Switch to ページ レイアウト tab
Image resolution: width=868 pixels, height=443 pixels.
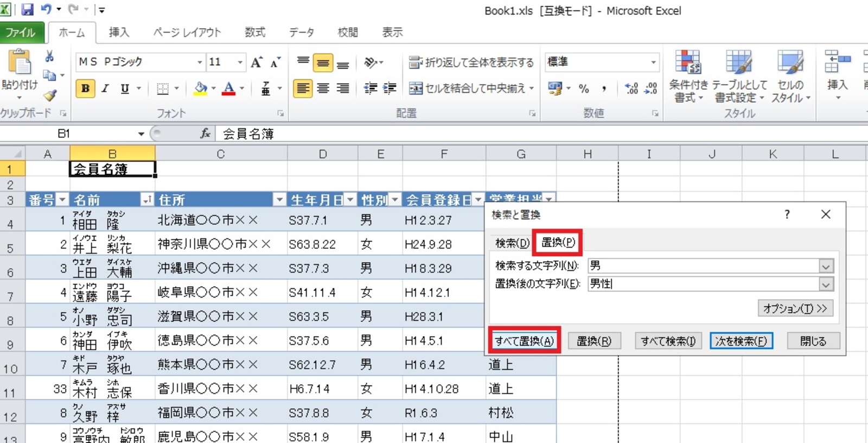pyautogui.click(x=187, y=33)
